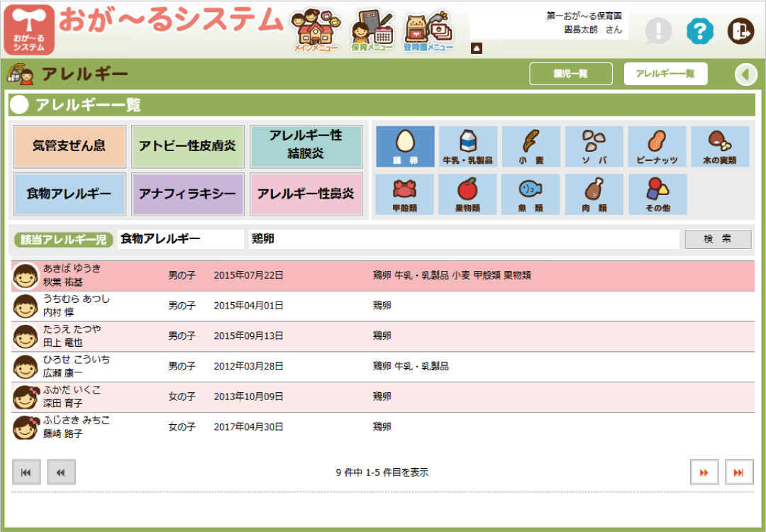This screenshot has height=532, width=766.
Task: Click the 鶏卵 allergen filter field
Action: (x=464, y=239)
